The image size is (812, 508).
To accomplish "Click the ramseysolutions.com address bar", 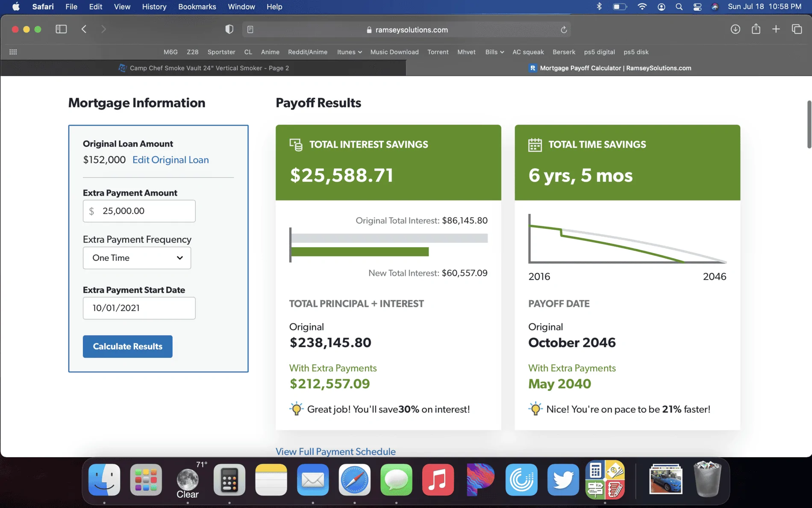I will tap(406, 30).
